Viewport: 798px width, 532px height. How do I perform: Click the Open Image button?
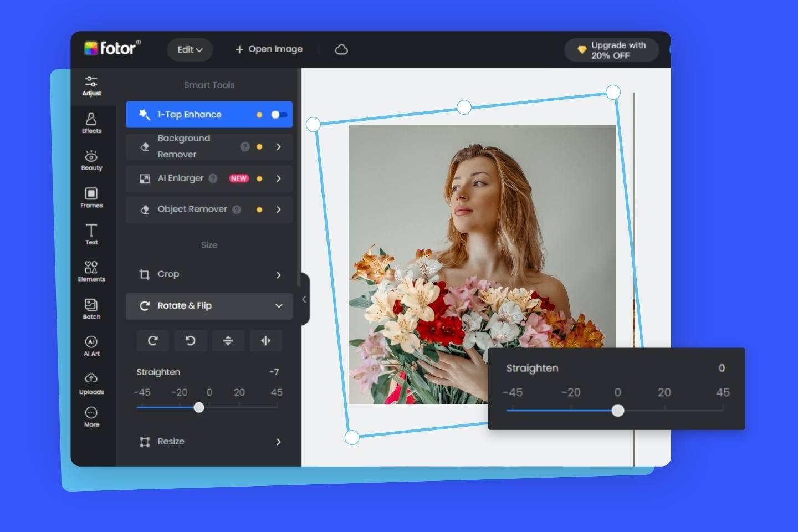[269, 49]
